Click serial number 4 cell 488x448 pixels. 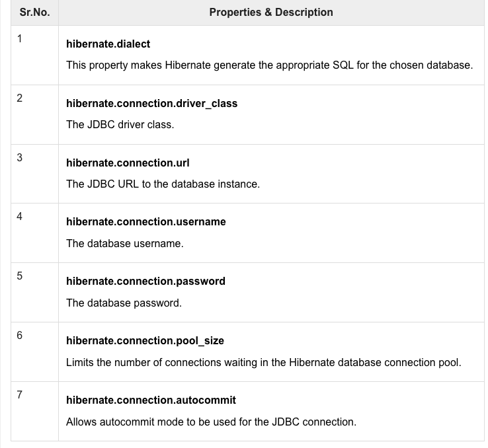pyautogui.click(x=34, y=233)
